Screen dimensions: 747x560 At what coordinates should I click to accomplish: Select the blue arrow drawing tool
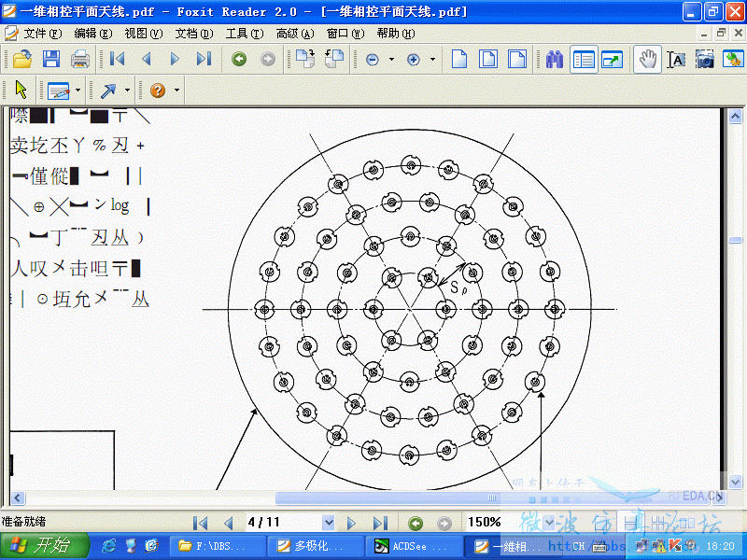click(108, 90)
